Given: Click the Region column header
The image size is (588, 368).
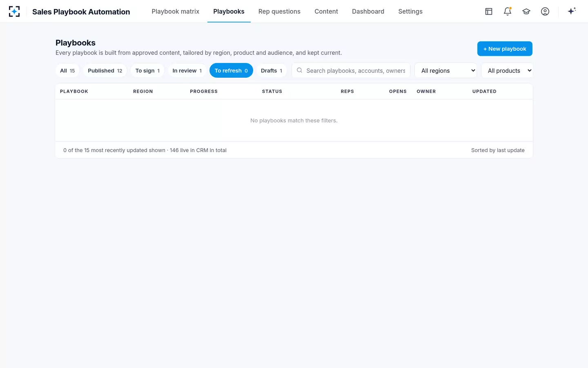Looking at the screenshot, I should (143, 92).
